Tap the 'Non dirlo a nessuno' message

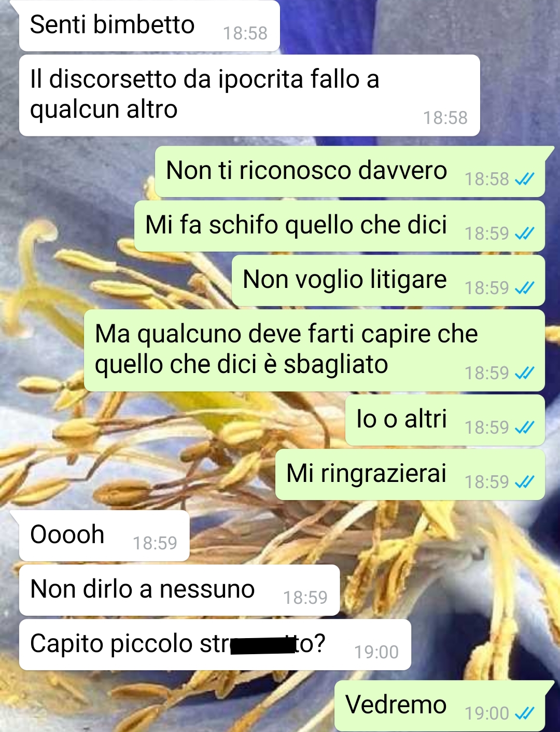[x=179, y=590]
